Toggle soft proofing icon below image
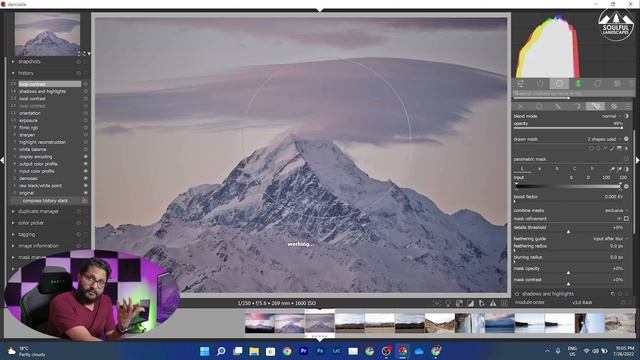Image resolution: width=640 pixels, height=360 pixels. pos(482,303)
